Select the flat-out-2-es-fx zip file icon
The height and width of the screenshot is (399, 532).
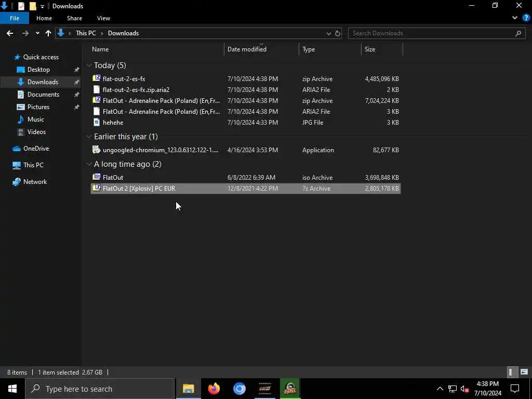coord(96,78)
